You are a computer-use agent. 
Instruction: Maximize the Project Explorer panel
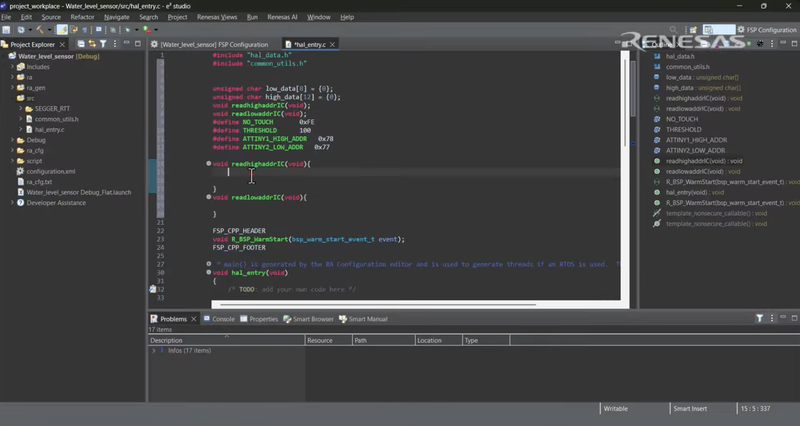[138, 44]
